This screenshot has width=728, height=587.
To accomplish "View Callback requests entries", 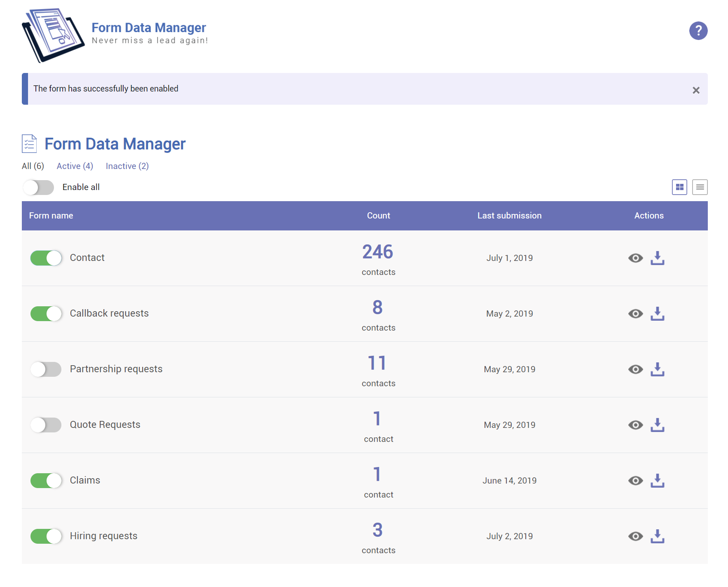I will (x=635, y=314).
